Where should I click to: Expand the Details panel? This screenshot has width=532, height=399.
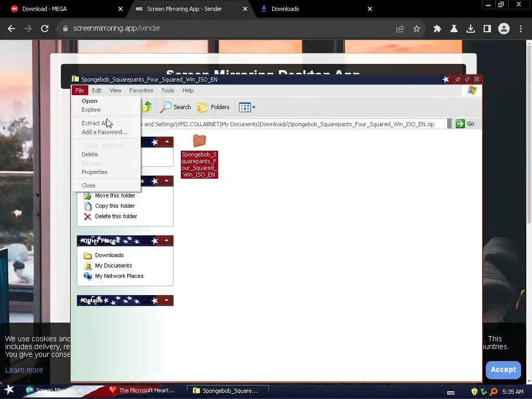(x=167, y=300)
